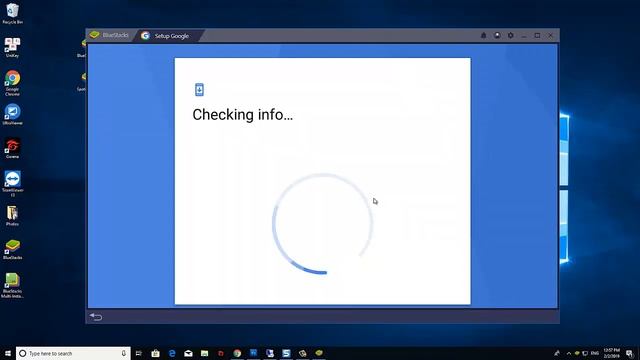Expand hidden system tray icons
Screen dimensions: 640x360
pos(569,353)
